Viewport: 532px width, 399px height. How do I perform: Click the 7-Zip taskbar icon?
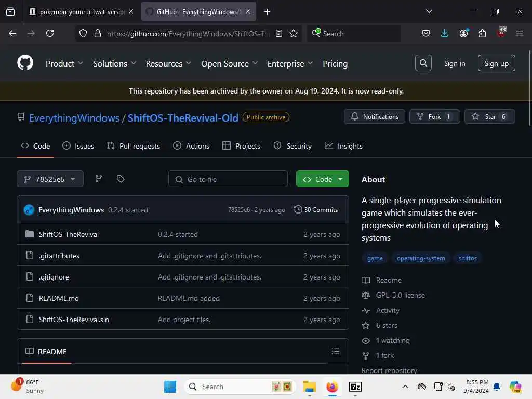(355, 387)
